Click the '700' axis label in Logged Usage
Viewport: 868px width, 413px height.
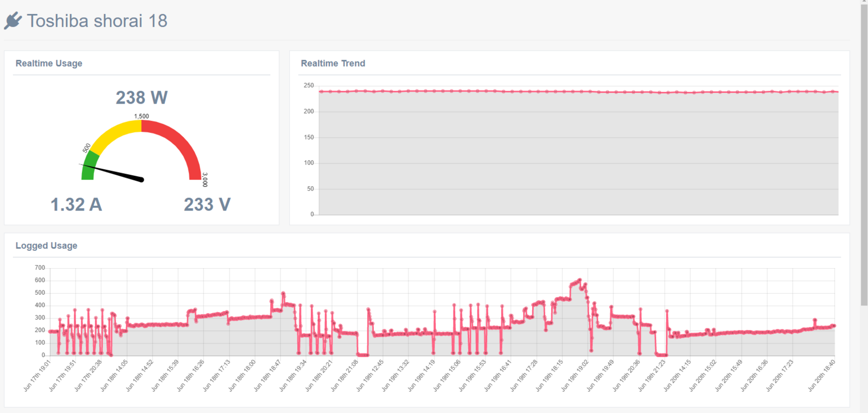pos(40,268)
